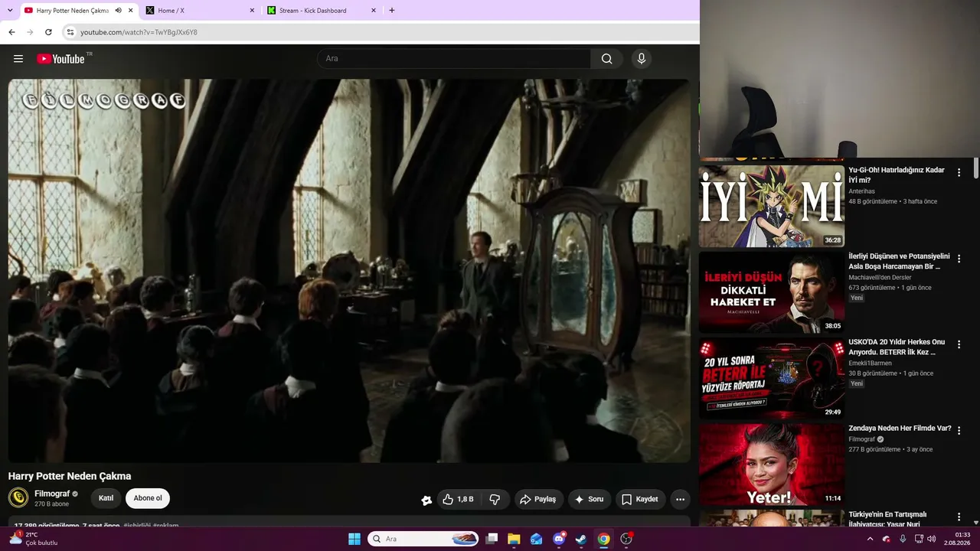Open the Chrome tab search dropdown
Screen dimensions: 980x551
[9, 11]
